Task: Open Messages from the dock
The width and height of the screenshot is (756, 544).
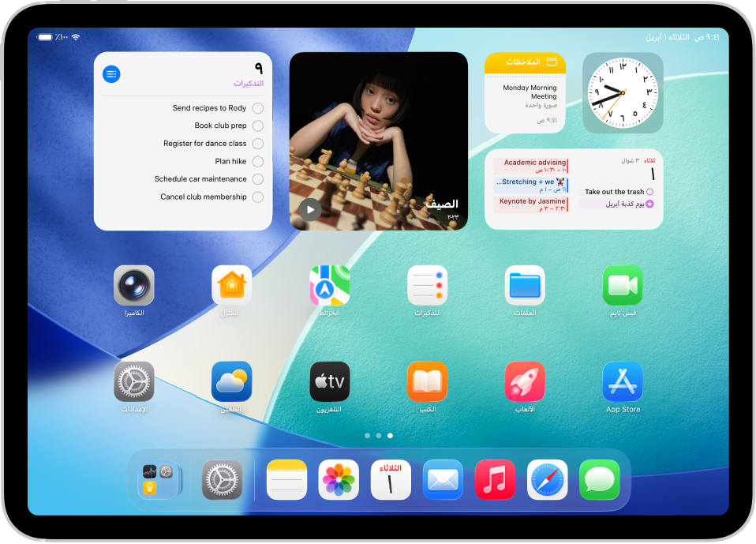Action: 599,479
